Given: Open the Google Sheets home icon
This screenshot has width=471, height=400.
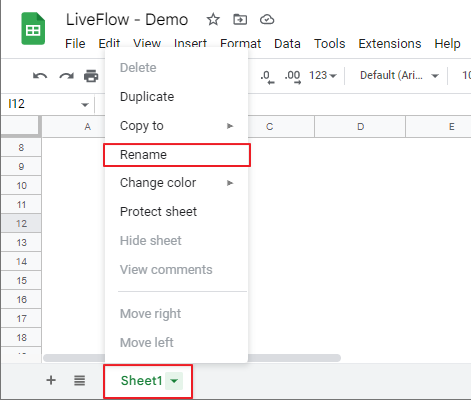Looking at the screenshot, I should pyautogui.click(x=33, y=28).
